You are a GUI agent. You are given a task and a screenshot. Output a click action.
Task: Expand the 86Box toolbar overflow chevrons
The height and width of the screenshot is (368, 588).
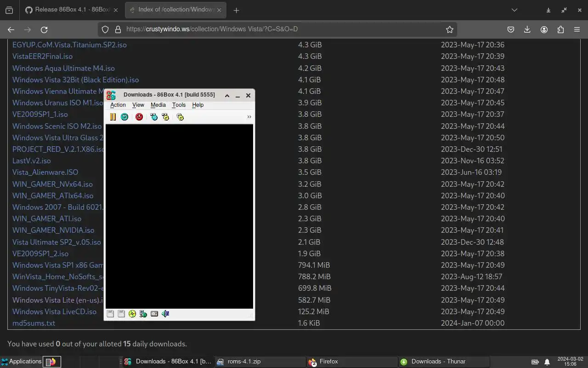[249, 117]
